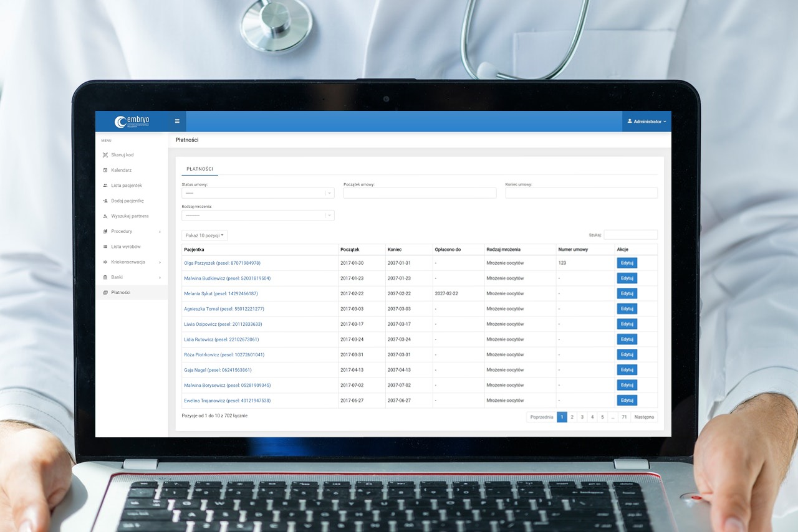798x532 pixels.
Task: Click the Banki bank icon in sidebar
Action: click(105, 277)
